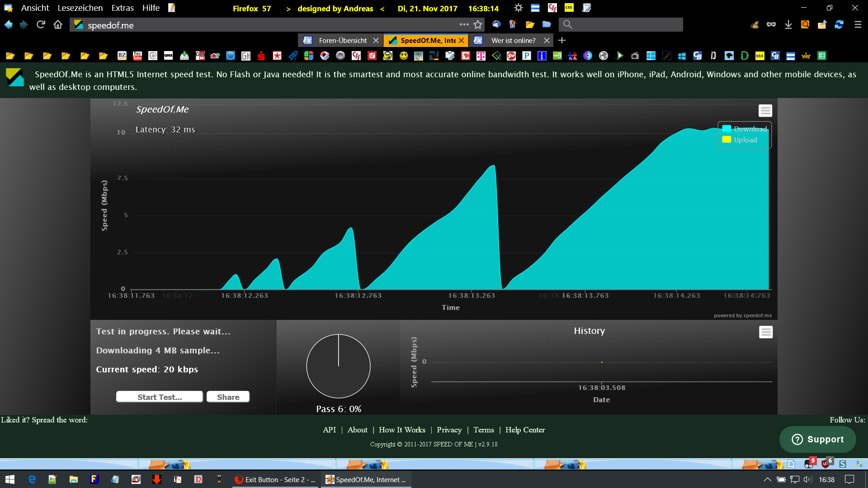Viewport: 868px width, 488px height.
Task: Open the downloads arrow icon
Action: pos(788,24)
